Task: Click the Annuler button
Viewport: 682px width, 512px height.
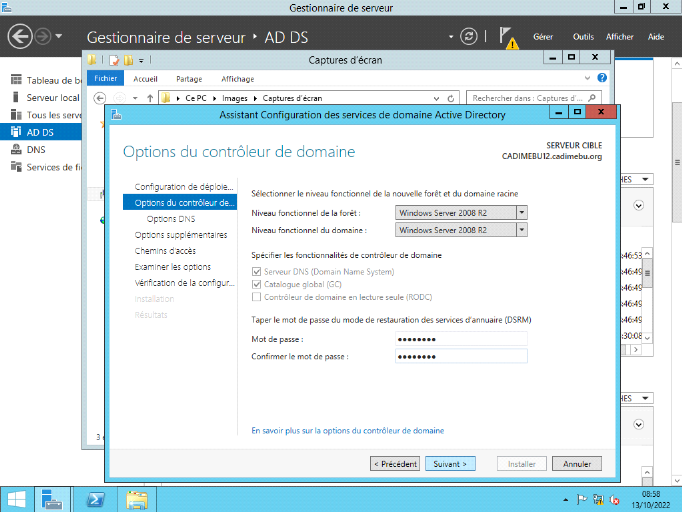Action: (x=577, y=464)
